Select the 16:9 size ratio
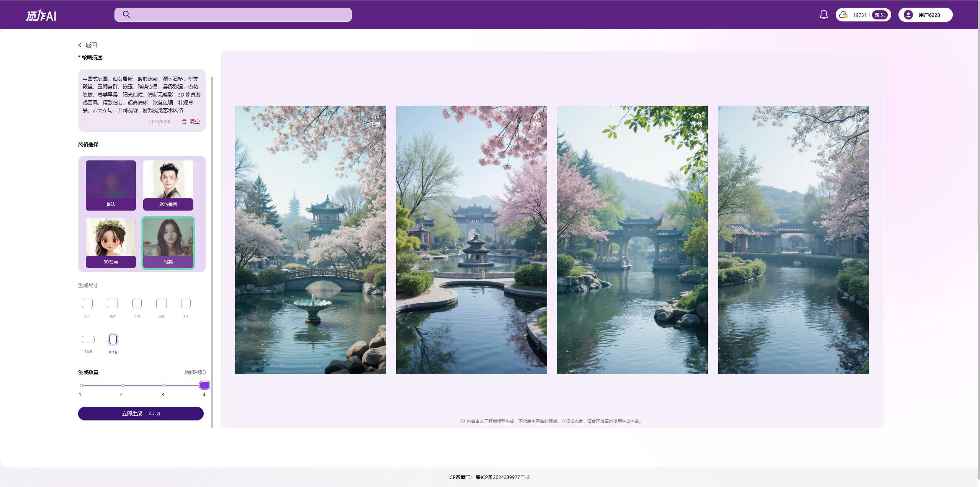The width and height of the screenshot is (980, 487). point(88,340)
